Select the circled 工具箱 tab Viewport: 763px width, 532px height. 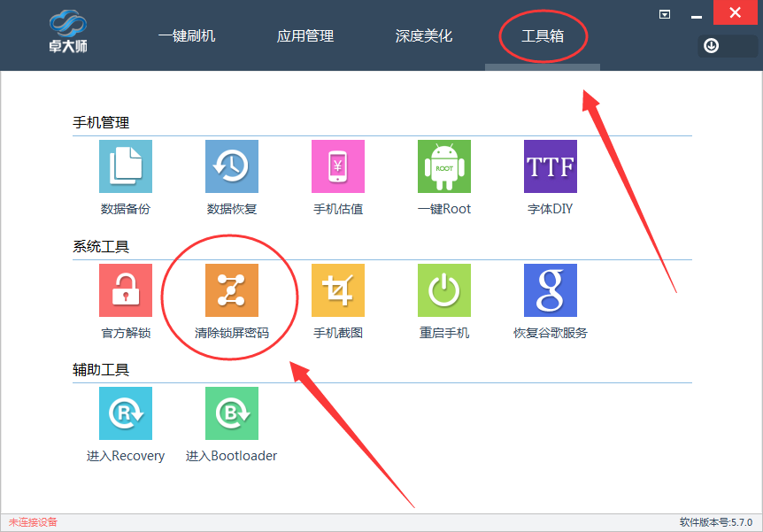coord(541,37)
